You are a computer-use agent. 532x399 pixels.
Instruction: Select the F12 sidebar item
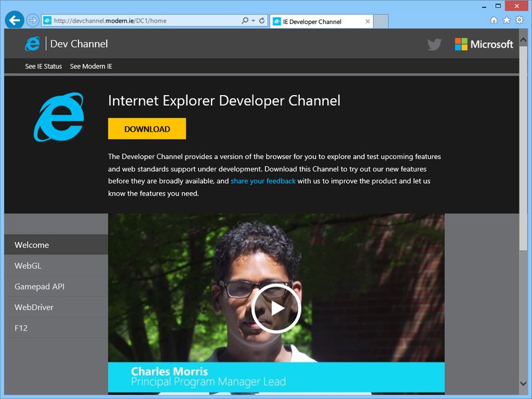(56, 328)
